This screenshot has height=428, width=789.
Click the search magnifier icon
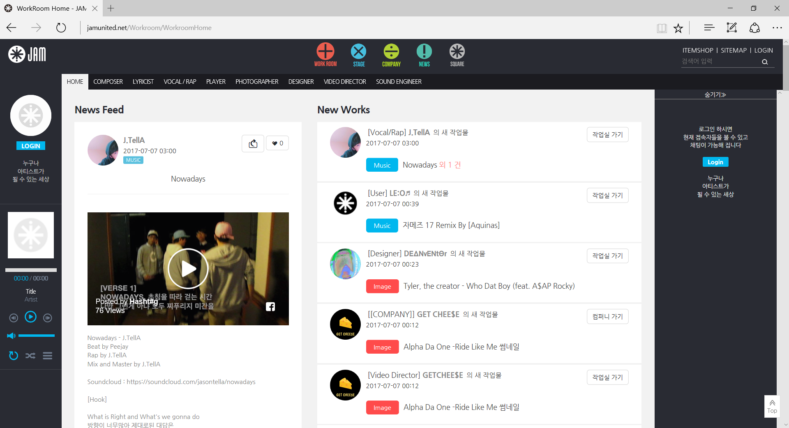click(765, 62)
